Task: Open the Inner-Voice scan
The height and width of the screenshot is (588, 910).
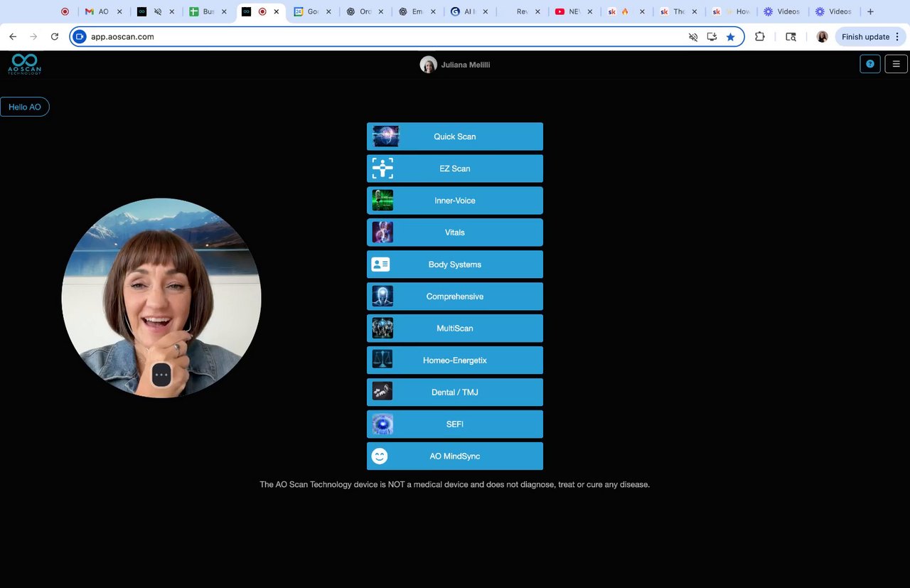Action: click(455, 201)
